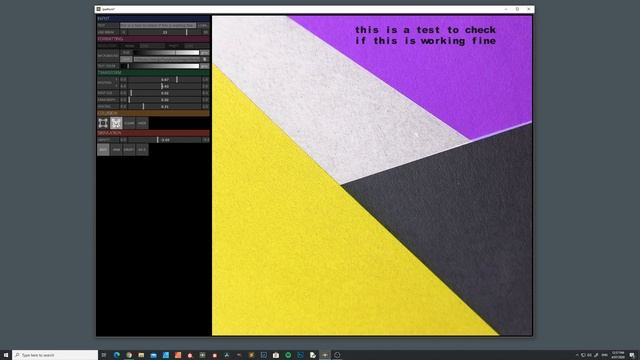Image resolution: width=640 pixels, height=360 pixels.
Task: Click the text 'this is a test to check'
Action: click(x=425, y=30)
